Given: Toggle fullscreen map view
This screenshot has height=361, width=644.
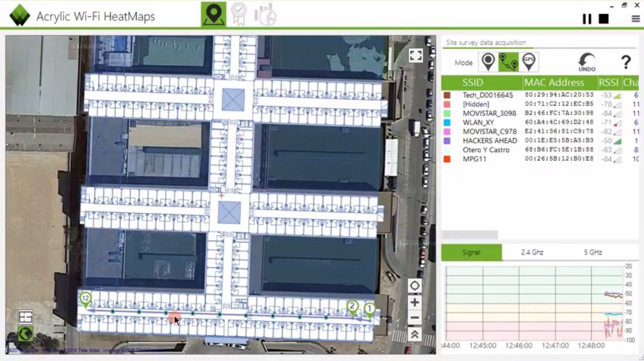Looking at the screenshot, I should click(415, 56).
